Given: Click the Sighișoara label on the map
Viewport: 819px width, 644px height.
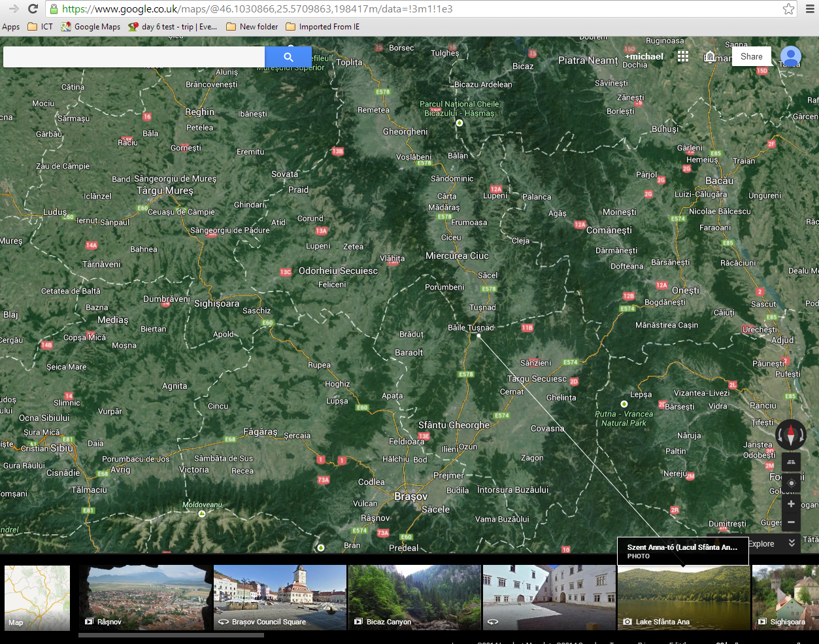Looking at the screenshot, I should 217,303.
